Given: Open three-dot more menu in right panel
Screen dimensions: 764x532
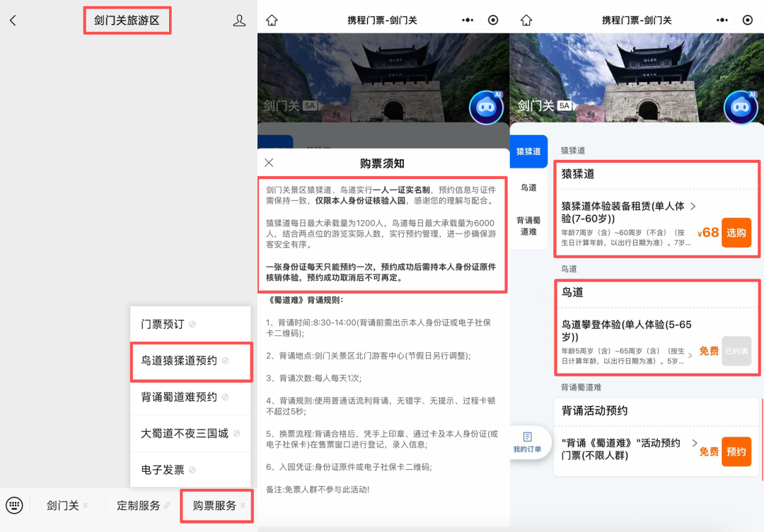Looking at the screenshot, I should point(722,20).
